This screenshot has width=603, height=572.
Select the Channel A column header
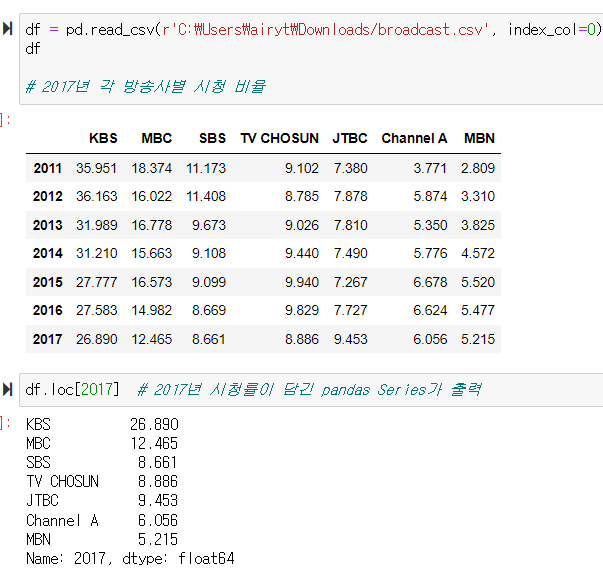[414, 138]
